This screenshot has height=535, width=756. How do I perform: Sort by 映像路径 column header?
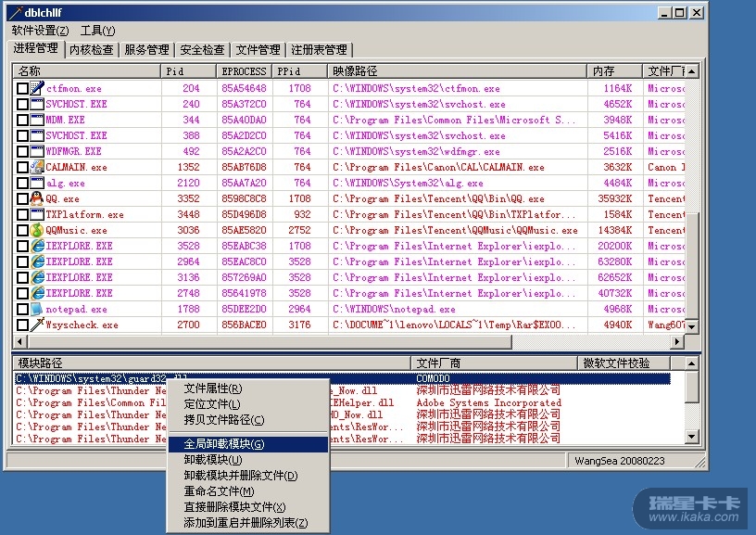(457, 71)
